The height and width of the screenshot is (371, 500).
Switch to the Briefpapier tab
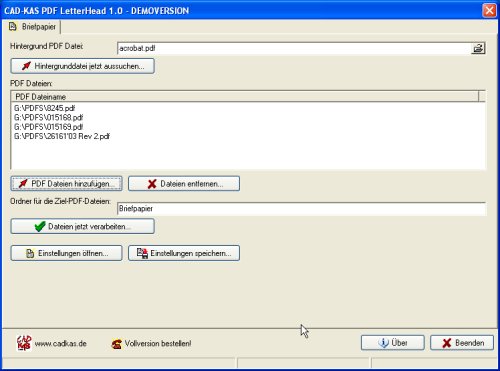[32, 27]
